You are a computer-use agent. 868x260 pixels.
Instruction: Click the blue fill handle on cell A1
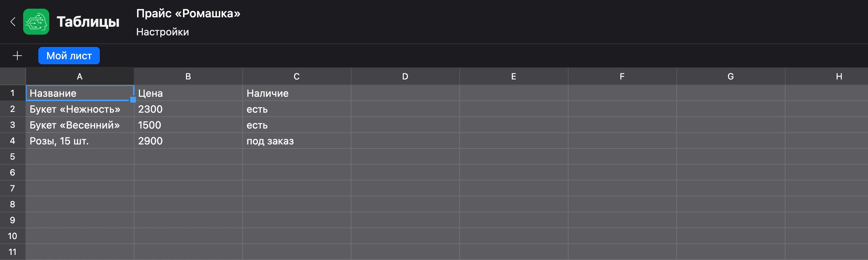coord(133,100)
